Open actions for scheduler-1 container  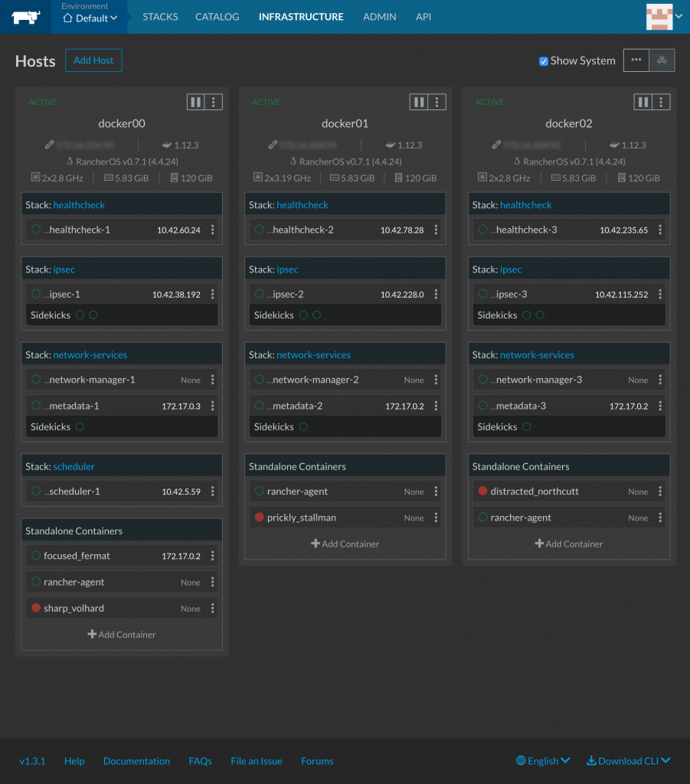click(212, 492)
